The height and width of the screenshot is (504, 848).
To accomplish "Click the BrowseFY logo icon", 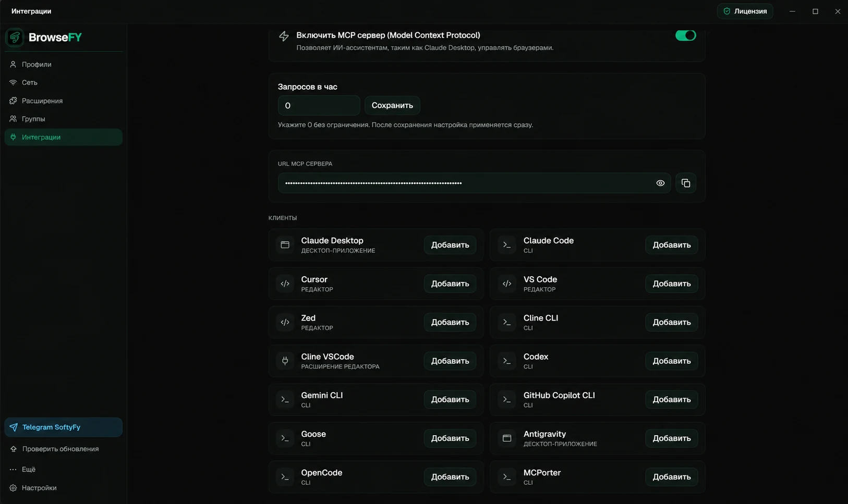I will [x=15, y=38].
